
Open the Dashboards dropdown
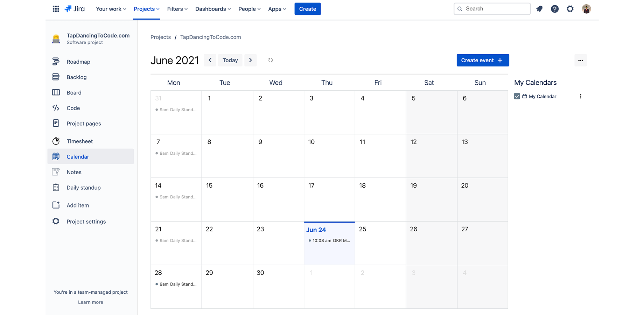click(x=213, y=9)
